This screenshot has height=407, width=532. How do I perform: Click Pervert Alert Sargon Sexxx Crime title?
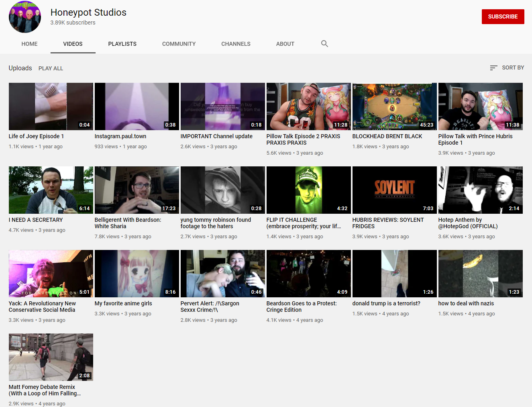point(210,307)
